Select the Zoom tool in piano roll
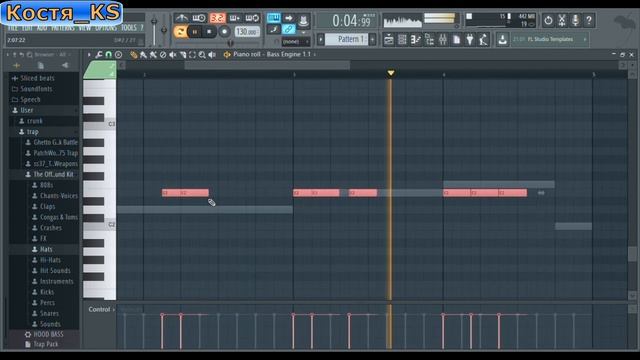The width and height of the screenshot is (640, 360). (x=202, y=54)
